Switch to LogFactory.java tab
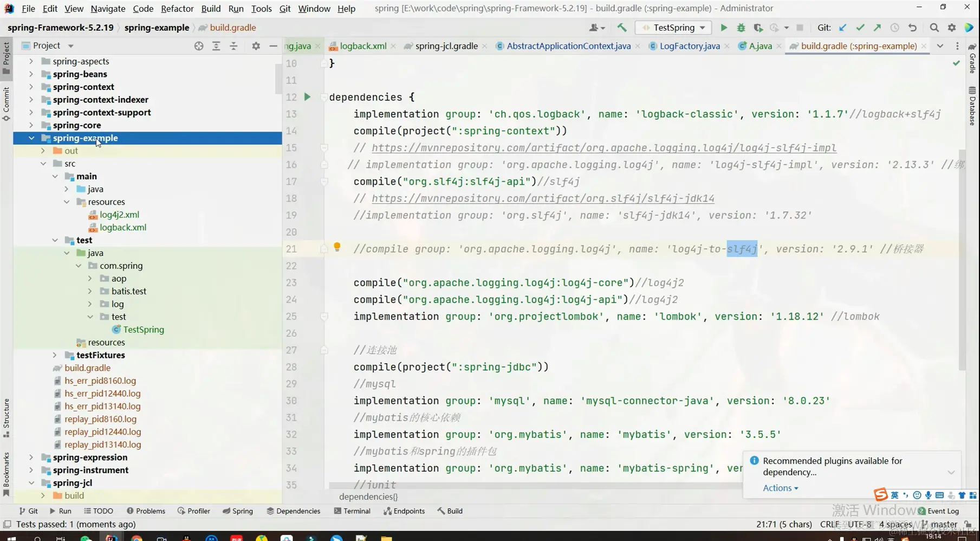 pos(690,46)
